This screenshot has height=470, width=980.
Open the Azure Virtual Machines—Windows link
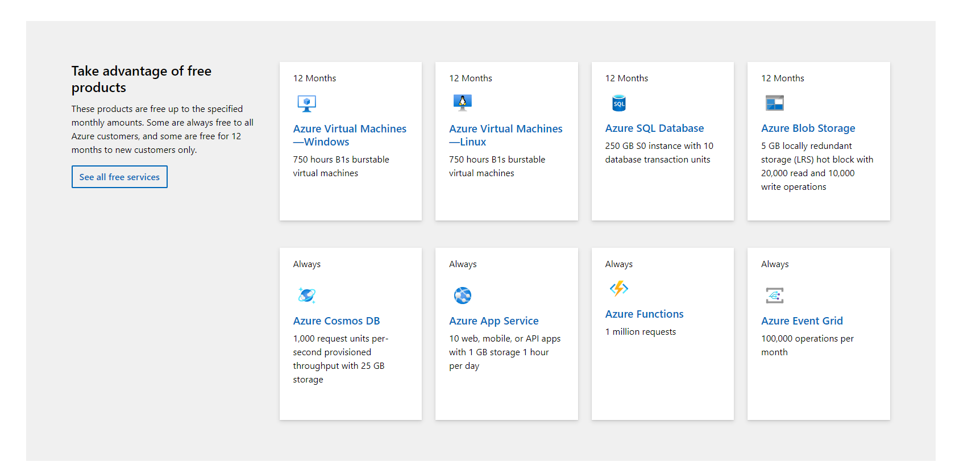tap(349, 135)
